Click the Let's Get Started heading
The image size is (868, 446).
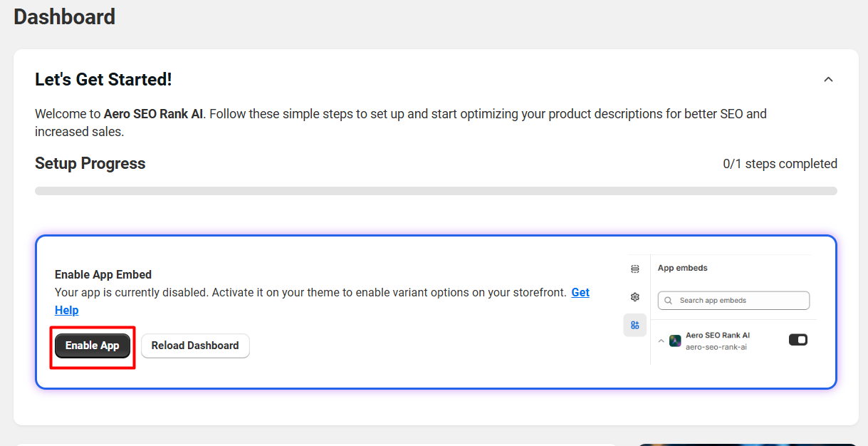click(103, 80)
